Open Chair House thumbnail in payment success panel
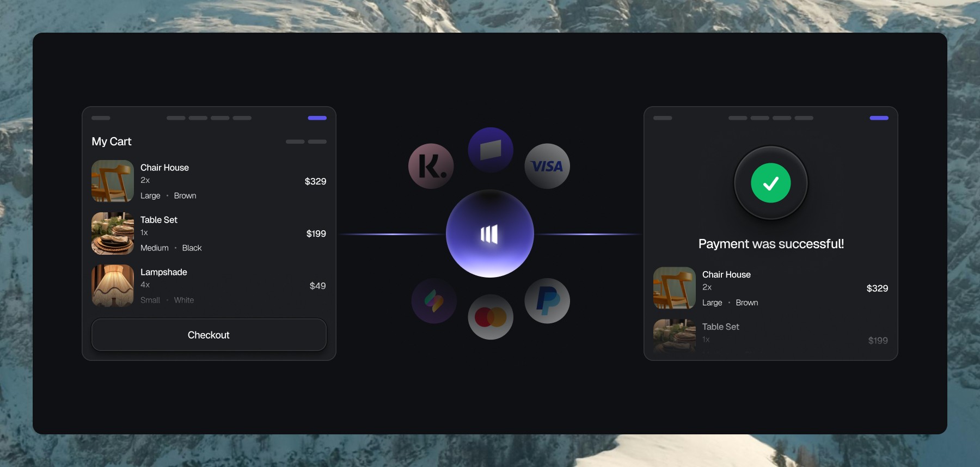 pos(675,288)
